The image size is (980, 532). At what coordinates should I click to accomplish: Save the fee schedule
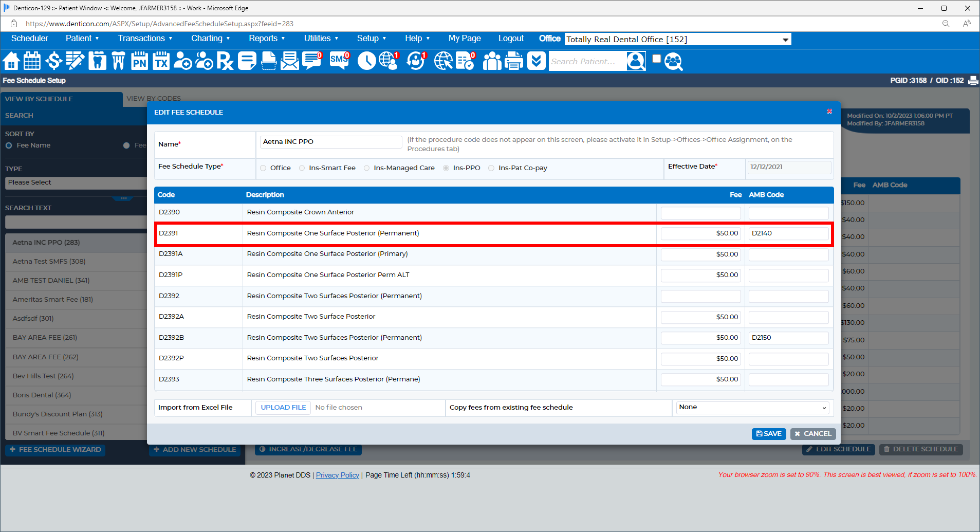(769, 434)
